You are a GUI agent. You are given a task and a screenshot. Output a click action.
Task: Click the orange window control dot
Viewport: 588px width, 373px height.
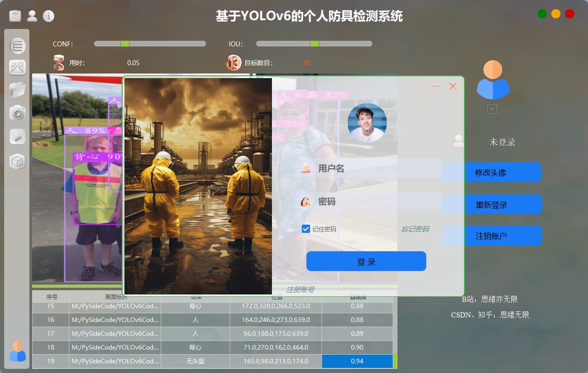click(556, 14)
